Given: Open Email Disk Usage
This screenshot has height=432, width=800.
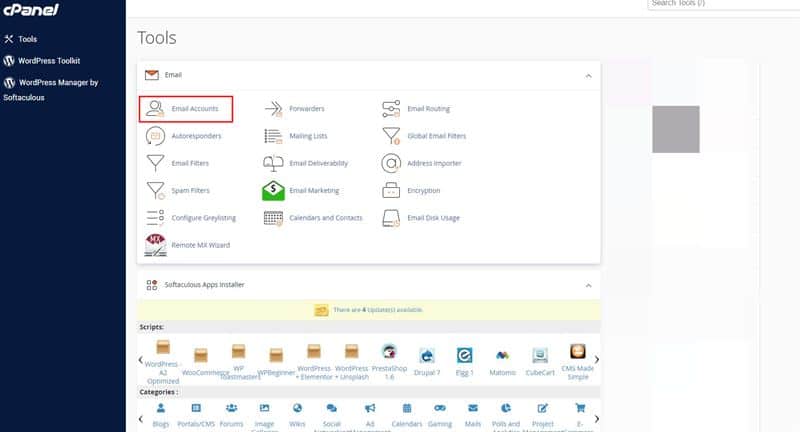Looking at the screenshot, I should click(421, 218).
